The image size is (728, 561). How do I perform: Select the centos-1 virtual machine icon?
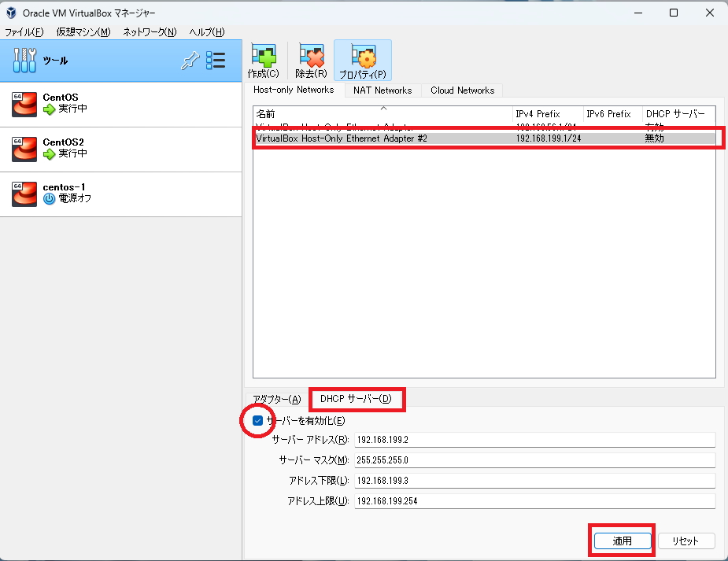24,194
